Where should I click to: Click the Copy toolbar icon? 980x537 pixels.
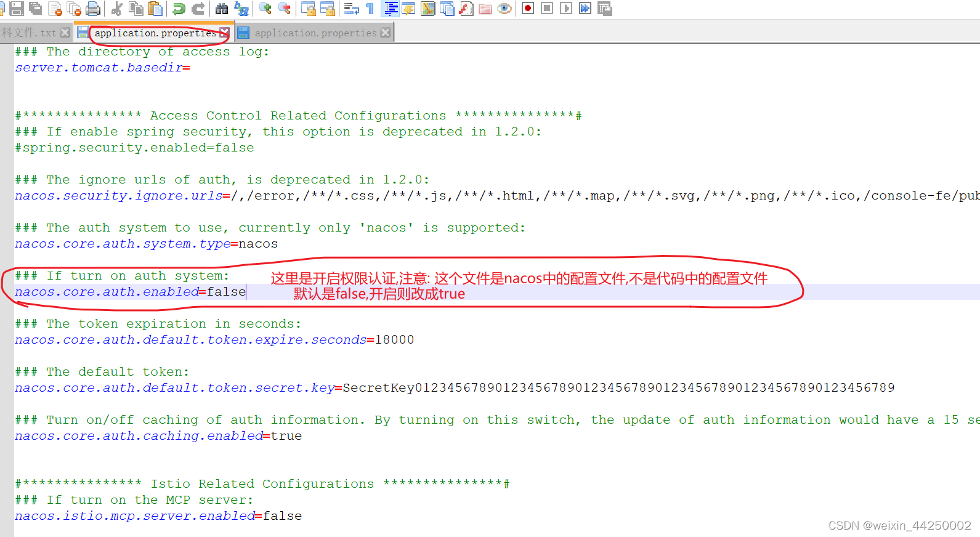pyautogui.click(x=136, y=9)
